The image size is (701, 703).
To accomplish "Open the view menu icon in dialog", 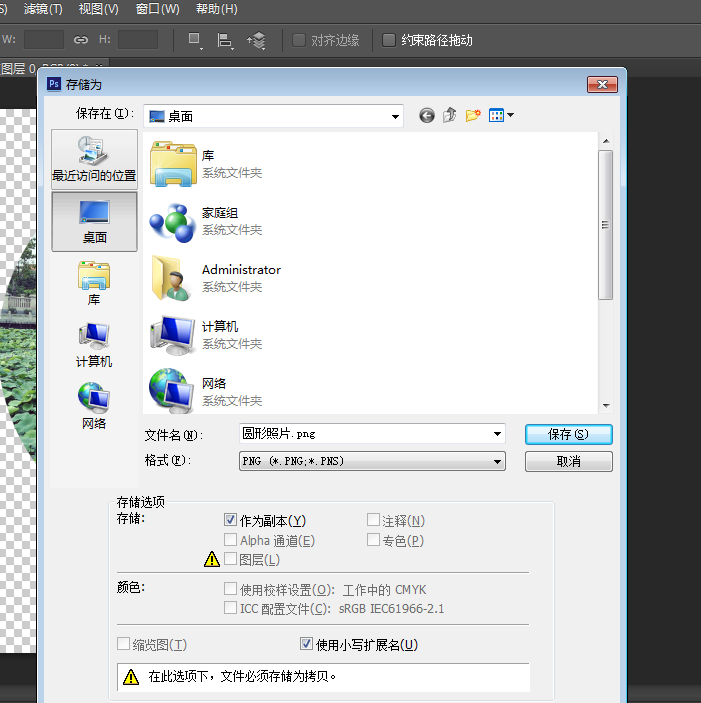I will pos(501,115).
